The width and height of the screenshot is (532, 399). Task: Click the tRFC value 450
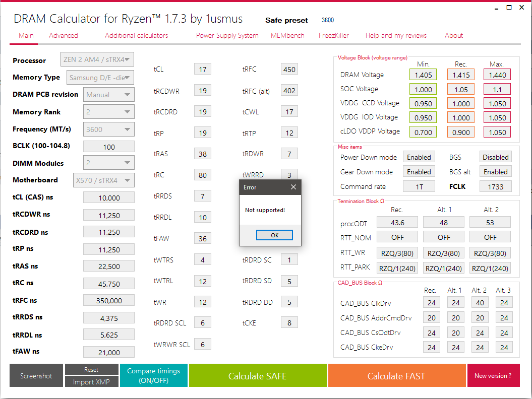[x=289, y=69]
